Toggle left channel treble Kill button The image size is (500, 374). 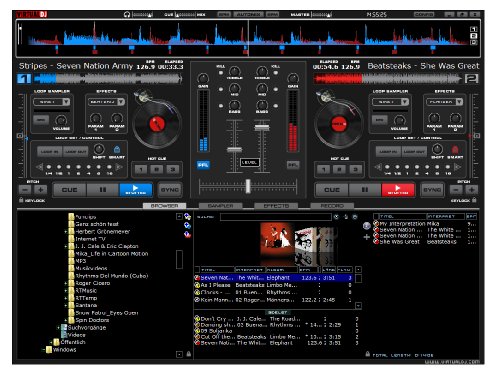[x=221, y=72]
